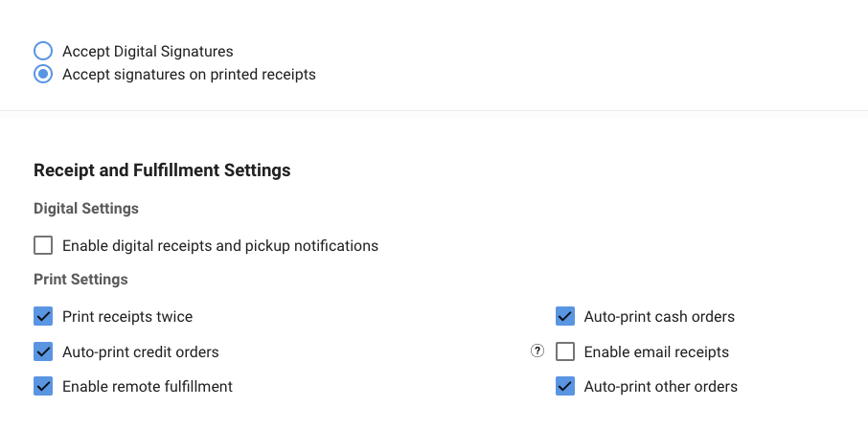This screenshot has height=430, width=868.
Task: Check the Enable email receipts checkbox
Action: pyautogui.click(x=565, y=351)
